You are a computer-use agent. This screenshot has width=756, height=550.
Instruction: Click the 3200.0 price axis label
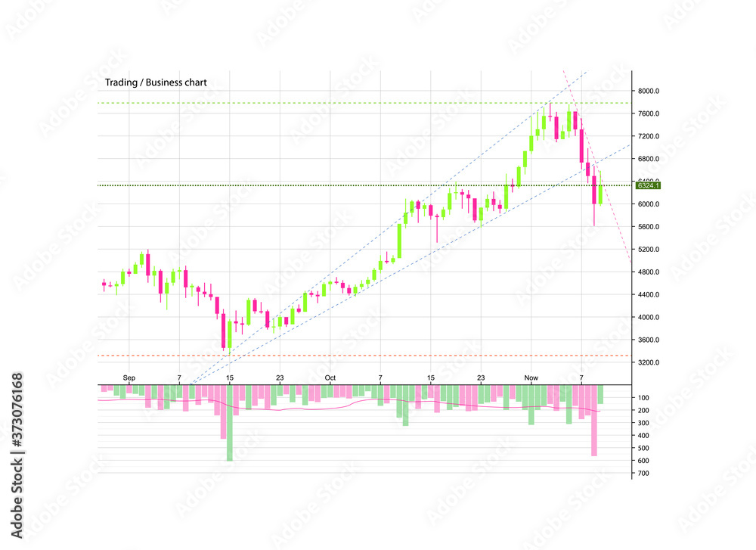pos(649,362)
